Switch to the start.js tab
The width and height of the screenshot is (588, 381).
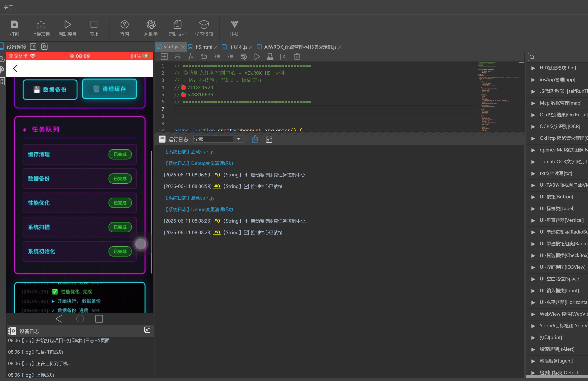point(171,47)
